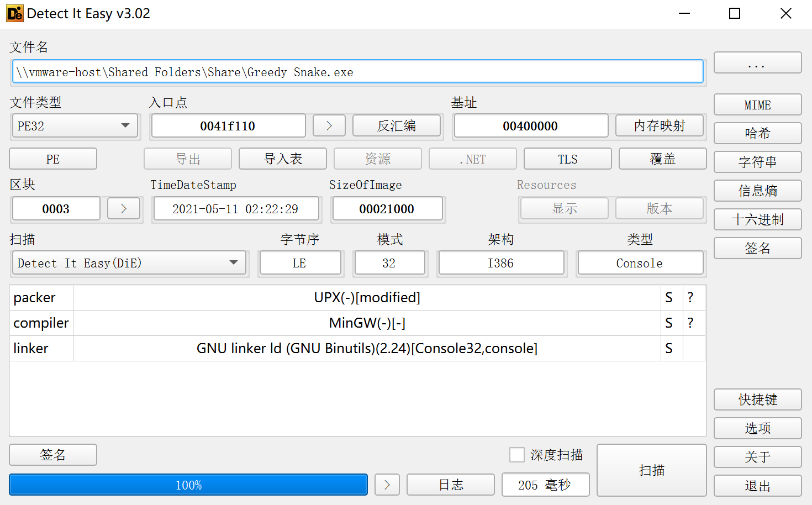Image resolution: width=812 pixels, height=505 pixels.
Task: Click the file name path input field
Action: click(x=357, y=72)
